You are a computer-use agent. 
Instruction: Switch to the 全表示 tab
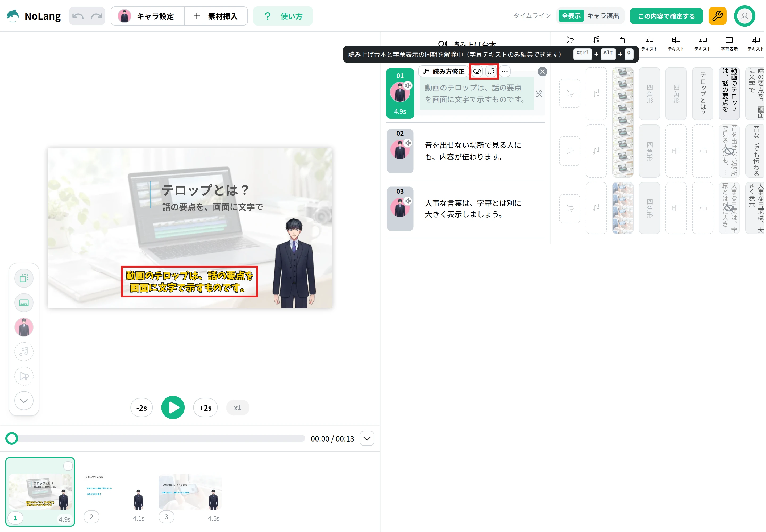[x=571, y=16]
